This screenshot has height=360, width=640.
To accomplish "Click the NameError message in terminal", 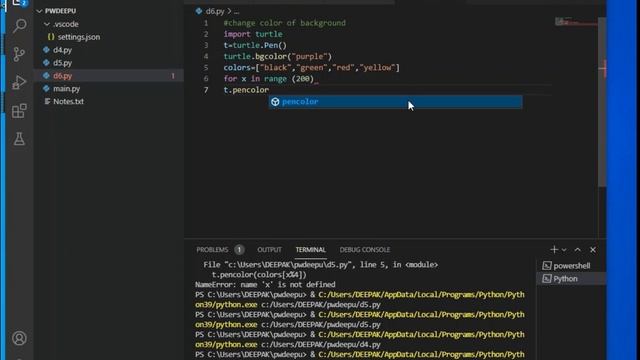I will point(265,284).
